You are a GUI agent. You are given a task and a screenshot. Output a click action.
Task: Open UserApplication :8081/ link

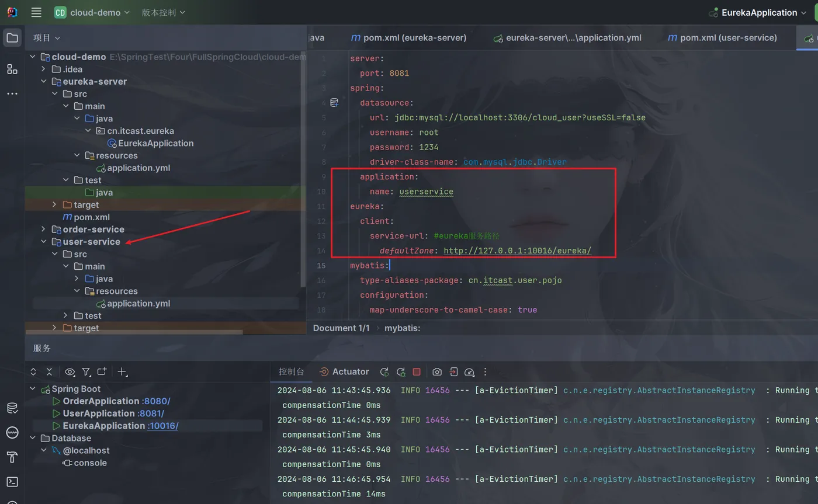151,413
